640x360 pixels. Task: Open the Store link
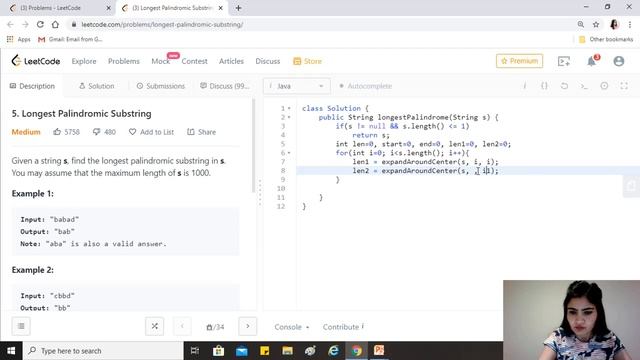[308, 61]
